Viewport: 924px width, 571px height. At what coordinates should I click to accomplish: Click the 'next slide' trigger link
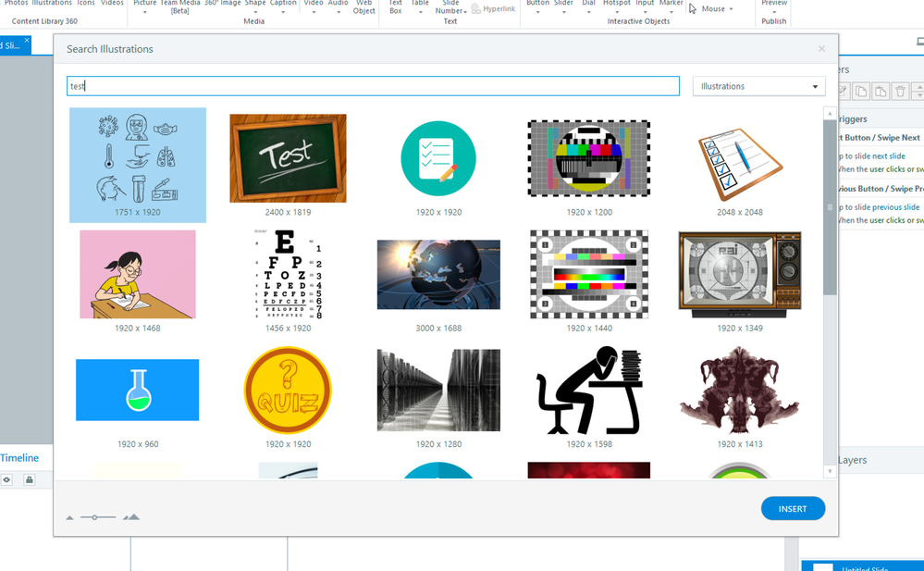(889, 156)
